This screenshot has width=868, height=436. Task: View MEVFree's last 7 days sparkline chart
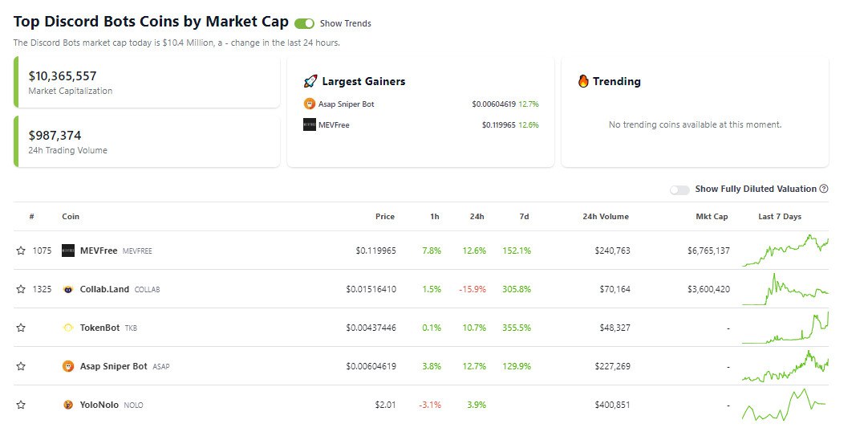(785, 251)
